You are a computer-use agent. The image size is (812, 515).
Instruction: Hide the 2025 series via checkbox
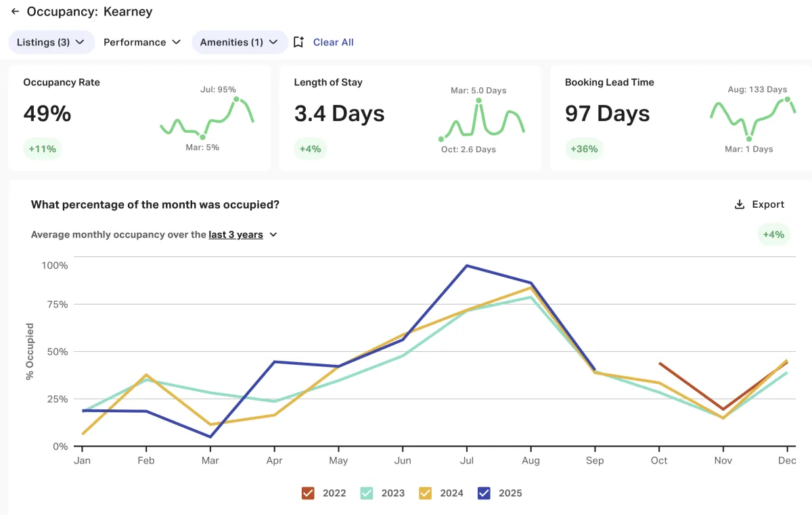click(x=484, y=493)
